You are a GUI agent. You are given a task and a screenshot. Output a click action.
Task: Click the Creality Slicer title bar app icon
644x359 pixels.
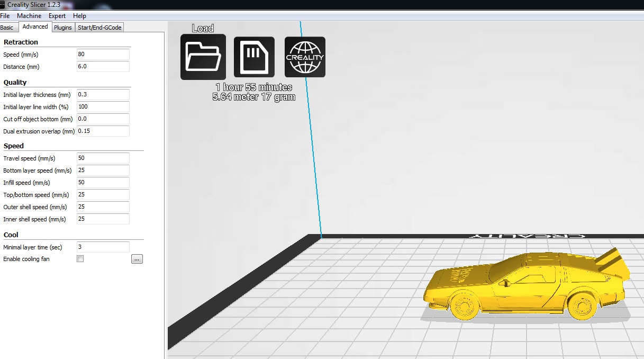[2, 5]
